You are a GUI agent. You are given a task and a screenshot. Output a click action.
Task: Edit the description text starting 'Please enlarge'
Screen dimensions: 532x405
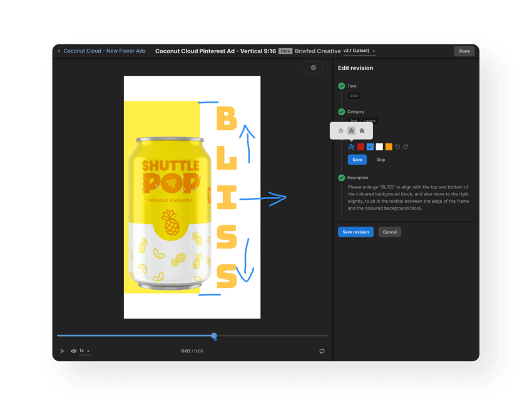tap(408, 198)
